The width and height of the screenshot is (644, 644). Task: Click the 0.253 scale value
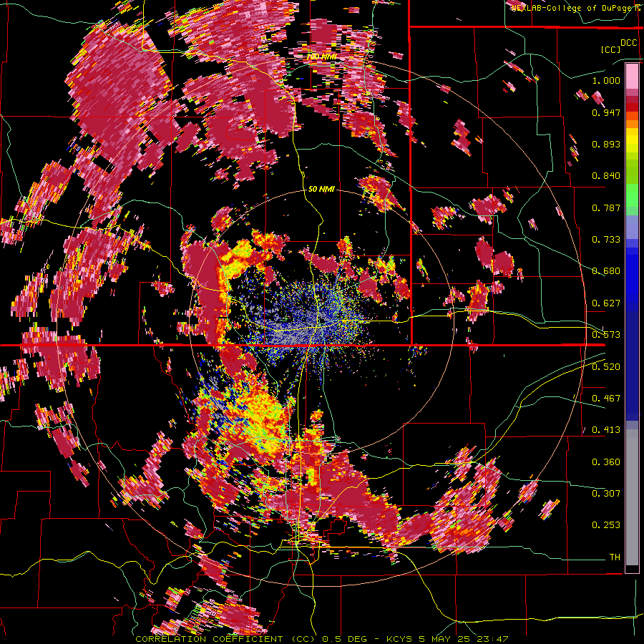[606, 525]
